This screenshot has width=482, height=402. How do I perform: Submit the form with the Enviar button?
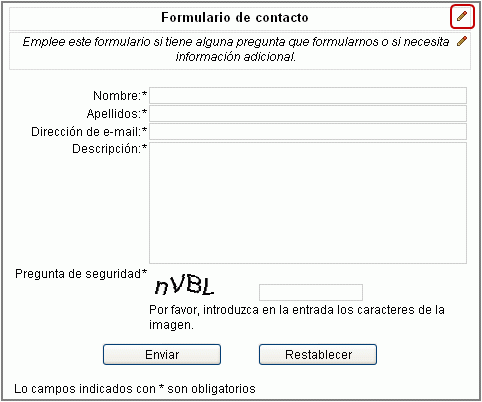[162, 354]
